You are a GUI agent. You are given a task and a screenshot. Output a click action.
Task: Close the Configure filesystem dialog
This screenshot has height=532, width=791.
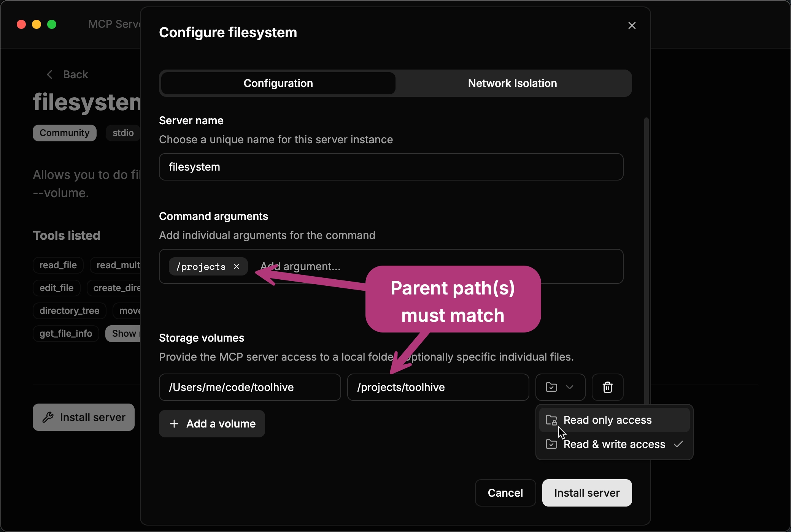click(x=632, y=25)
